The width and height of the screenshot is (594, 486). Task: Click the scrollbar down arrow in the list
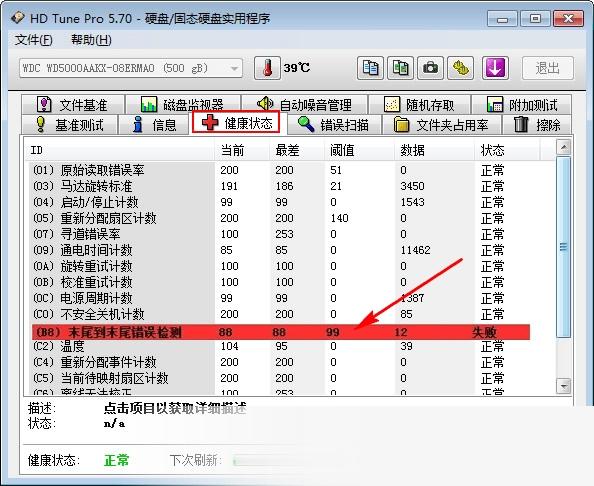click(564, 386)
